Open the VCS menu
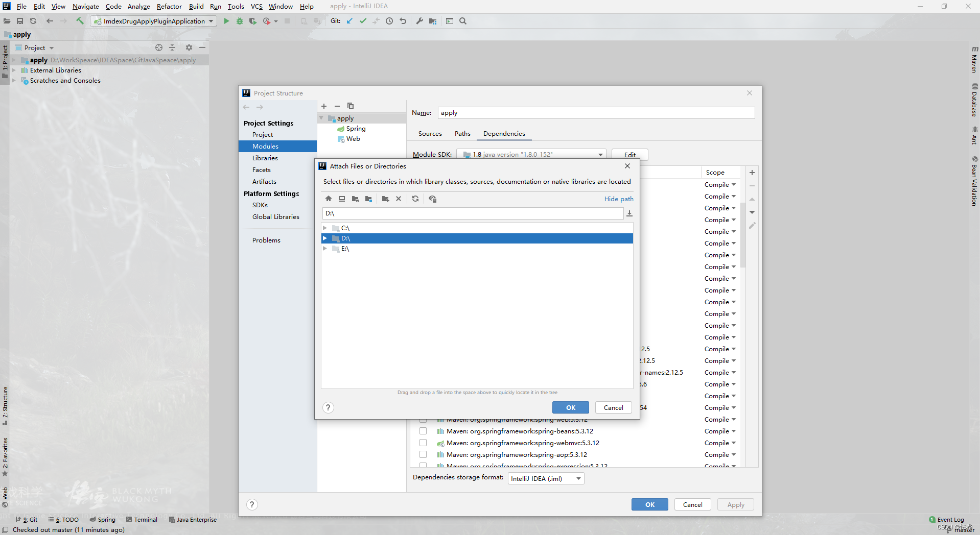This screenshot has height=535, width=980. (256, 6)
